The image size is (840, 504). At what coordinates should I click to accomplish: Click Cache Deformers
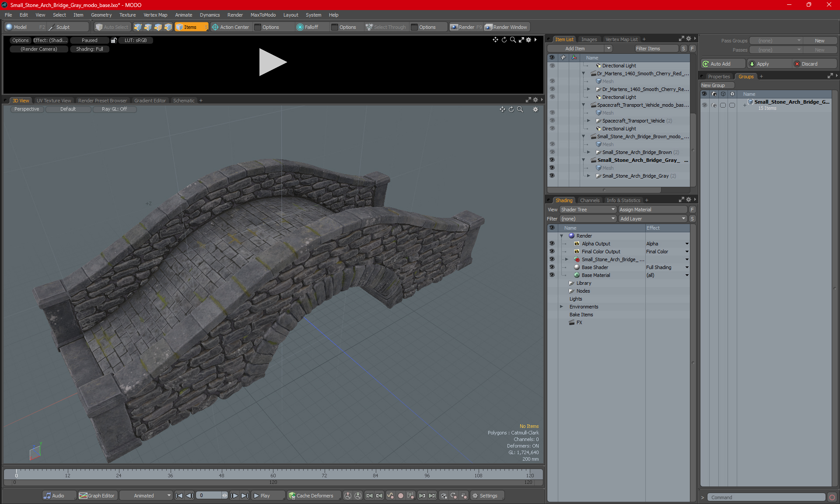[x=314, y=496]
